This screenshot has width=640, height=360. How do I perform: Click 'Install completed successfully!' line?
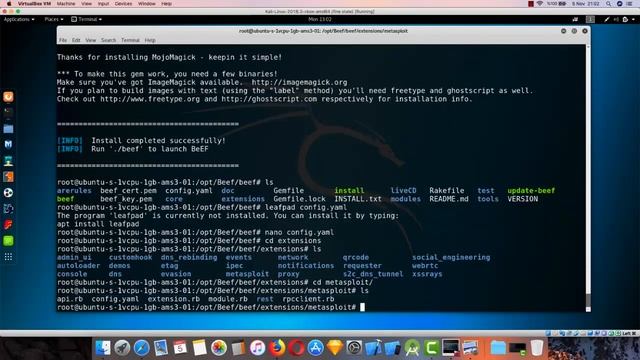coord(158,140)
